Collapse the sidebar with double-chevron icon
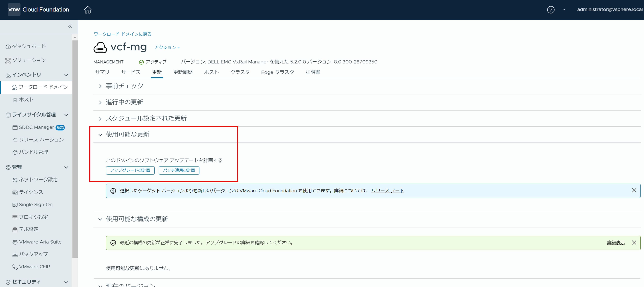Viewport: 644px width, 287px height. pyautogui.click(x=70, y=26)
